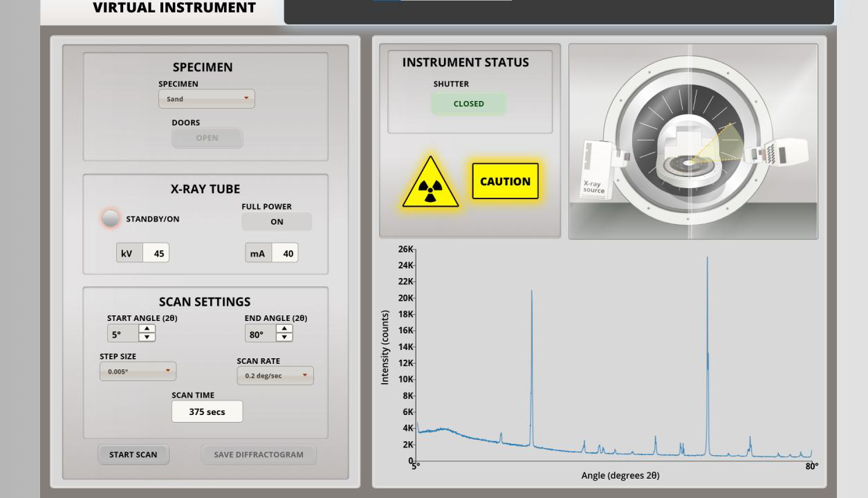Click the mA value field showing 40

(286, 253)
